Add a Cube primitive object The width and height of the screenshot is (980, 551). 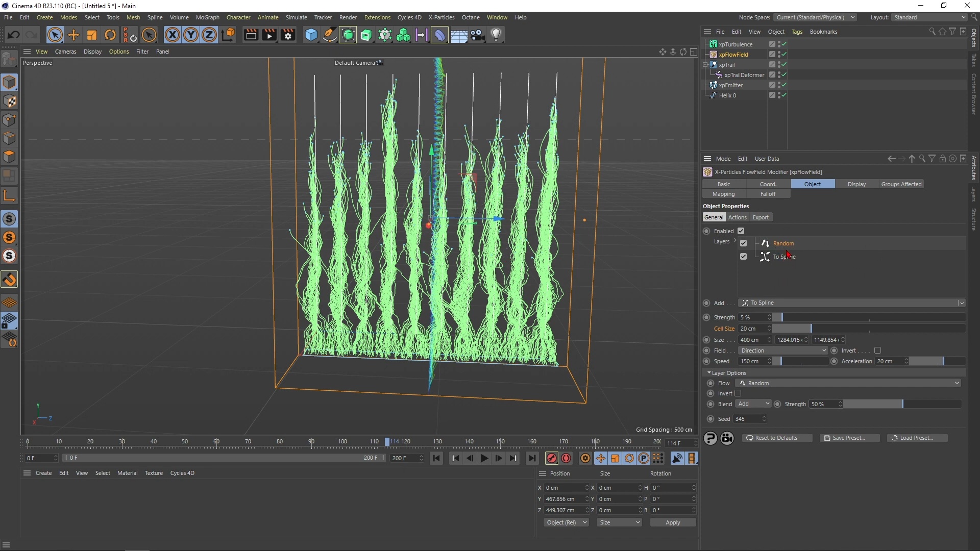(311, 35)
